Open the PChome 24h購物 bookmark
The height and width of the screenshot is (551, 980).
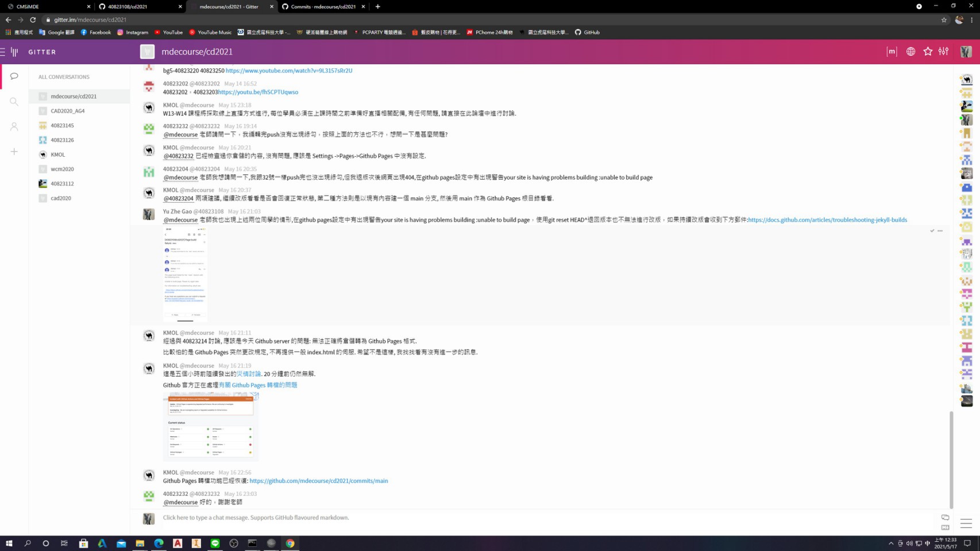pyautogui.click(x=489, y=32)
